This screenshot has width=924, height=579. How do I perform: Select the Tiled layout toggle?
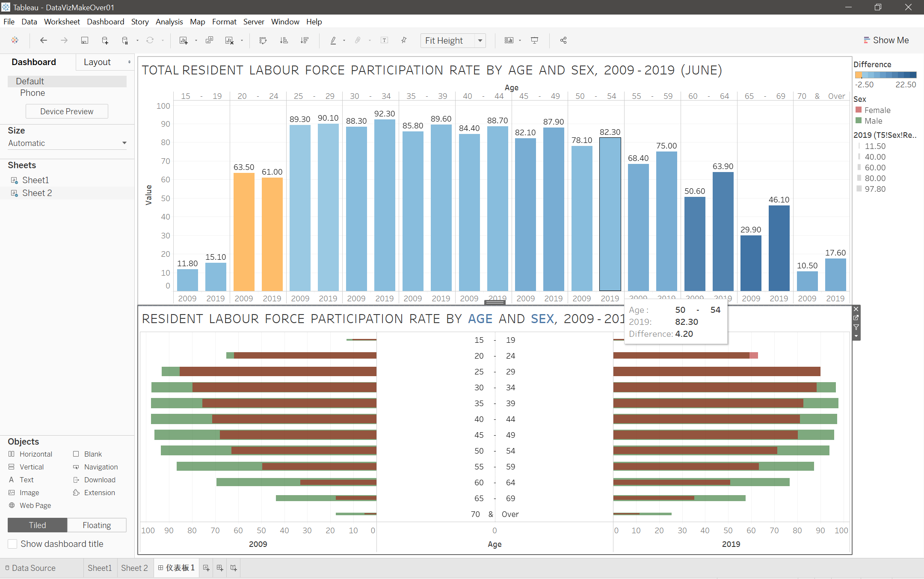pos(37,525)
